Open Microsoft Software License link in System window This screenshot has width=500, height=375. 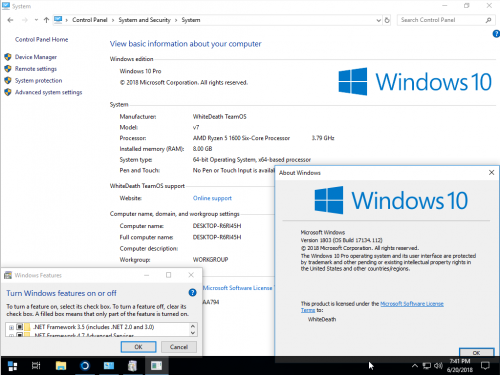(x=238, y=288)
